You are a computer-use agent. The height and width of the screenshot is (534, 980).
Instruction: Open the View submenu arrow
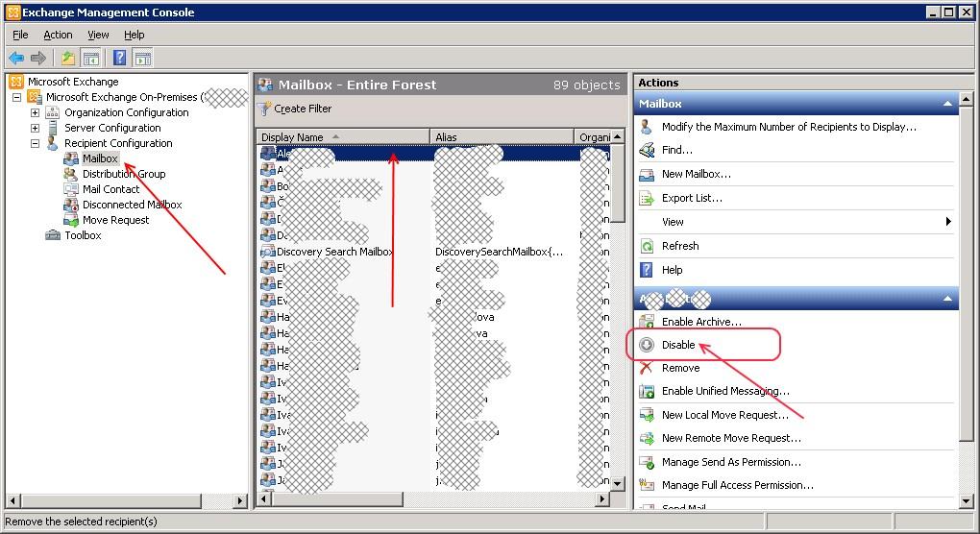click(948, 222)
